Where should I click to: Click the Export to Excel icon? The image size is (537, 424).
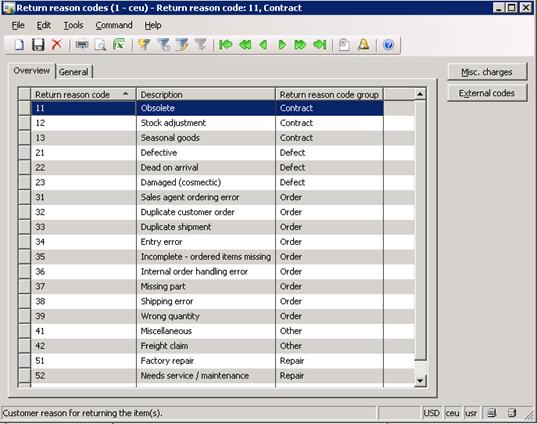pos(119,45)
